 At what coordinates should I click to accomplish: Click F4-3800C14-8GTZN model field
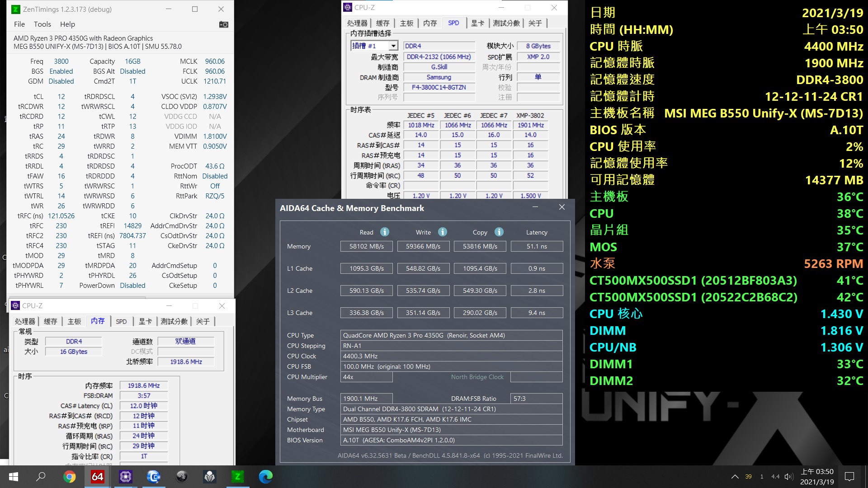tap(439, 87)
